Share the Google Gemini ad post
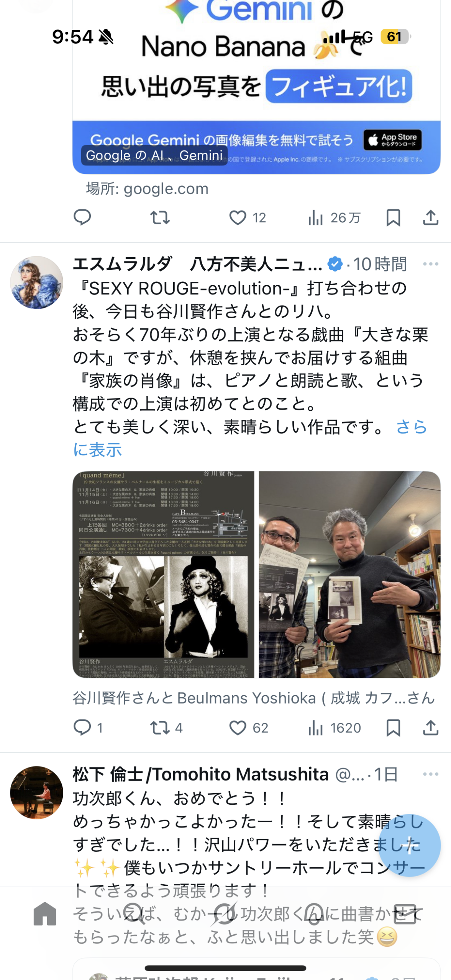This screenshot has height=980, width=451. pos(430,217)
